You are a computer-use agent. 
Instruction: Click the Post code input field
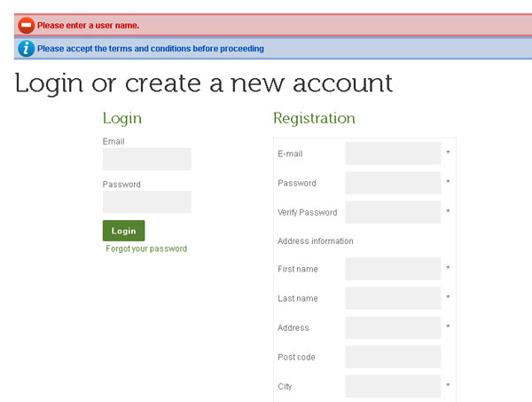click(x=393, y=357)
